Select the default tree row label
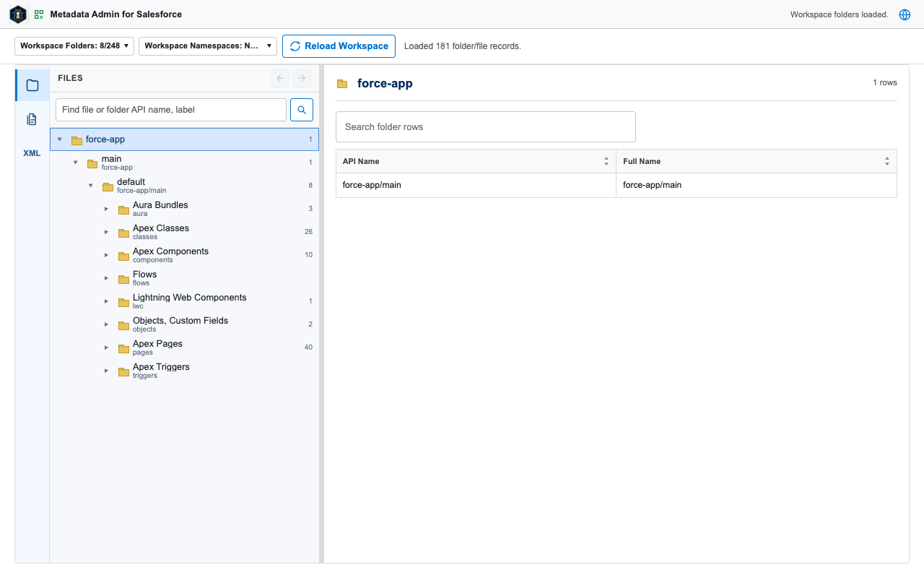This screenshot has height=578, width=924. click(131, 182)
